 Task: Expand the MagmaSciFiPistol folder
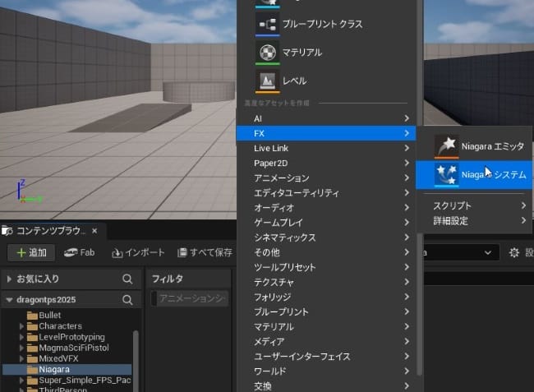click(x=22, y=348)
